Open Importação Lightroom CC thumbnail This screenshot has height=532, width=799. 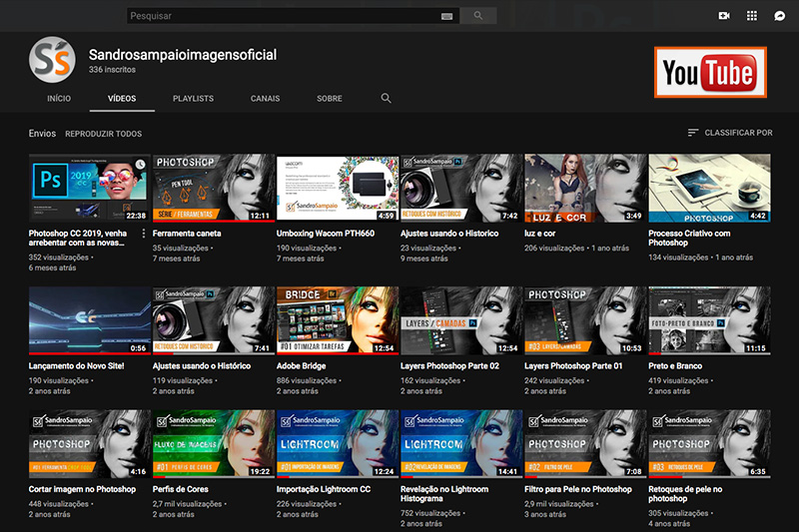click(338, 444)
